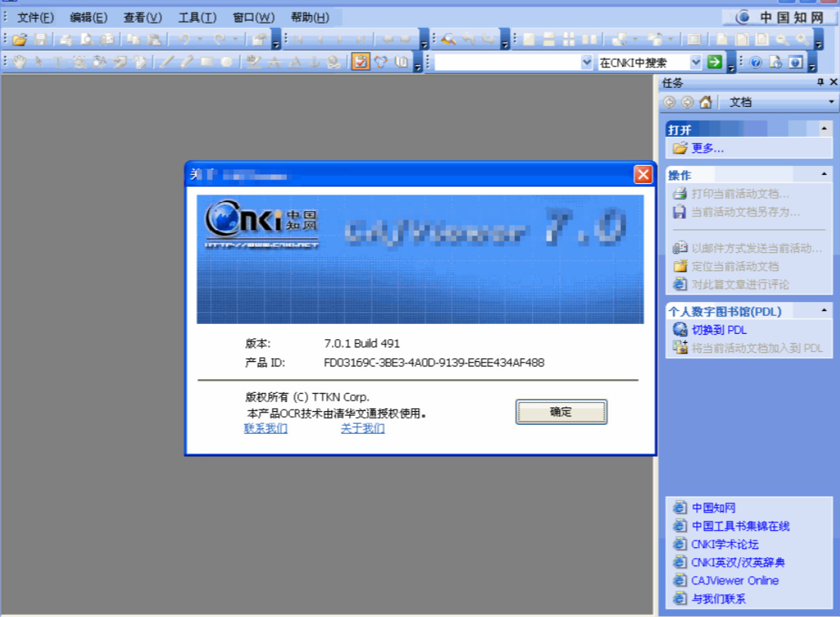
Task: Click the green Go search arrow
Action: [714, 62]
